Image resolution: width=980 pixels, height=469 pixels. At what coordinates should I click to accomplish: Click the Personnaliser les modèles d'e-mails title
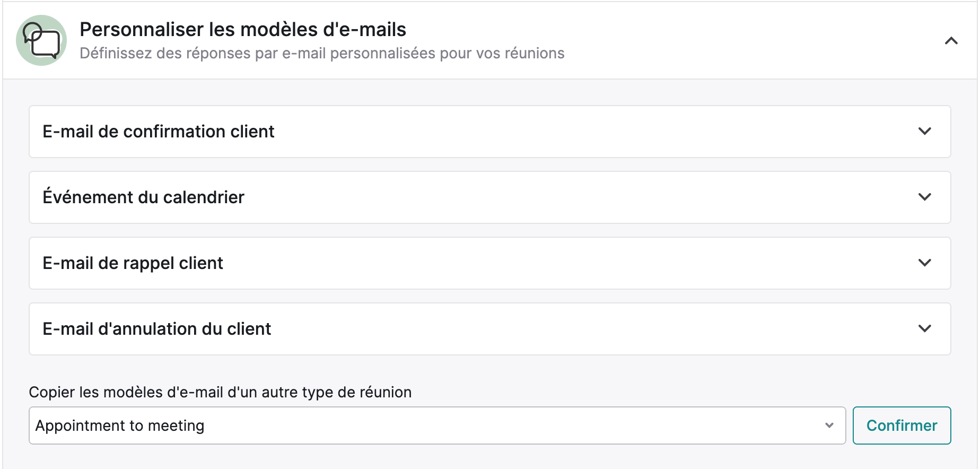(243, 29)
